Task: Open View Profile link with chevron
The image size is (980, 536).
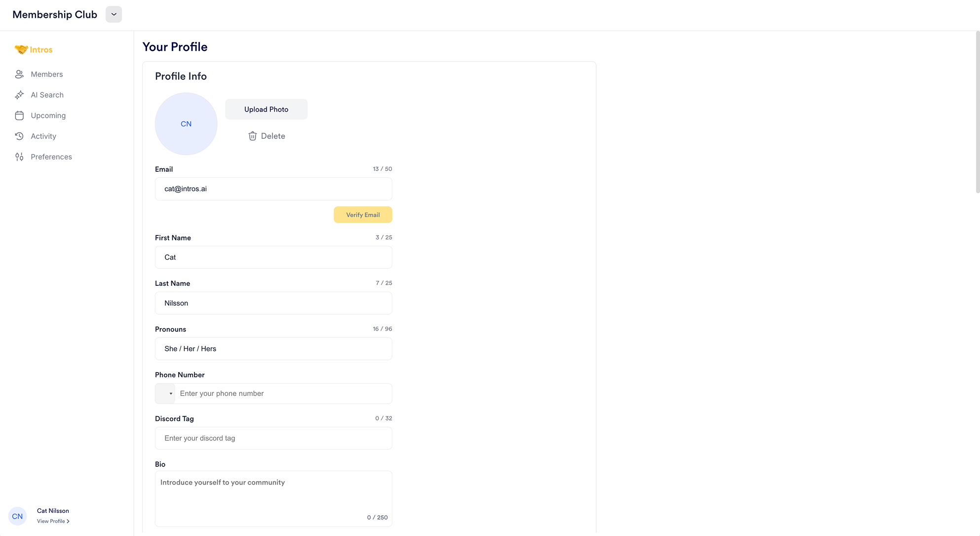Action: (x=53, y=521)
